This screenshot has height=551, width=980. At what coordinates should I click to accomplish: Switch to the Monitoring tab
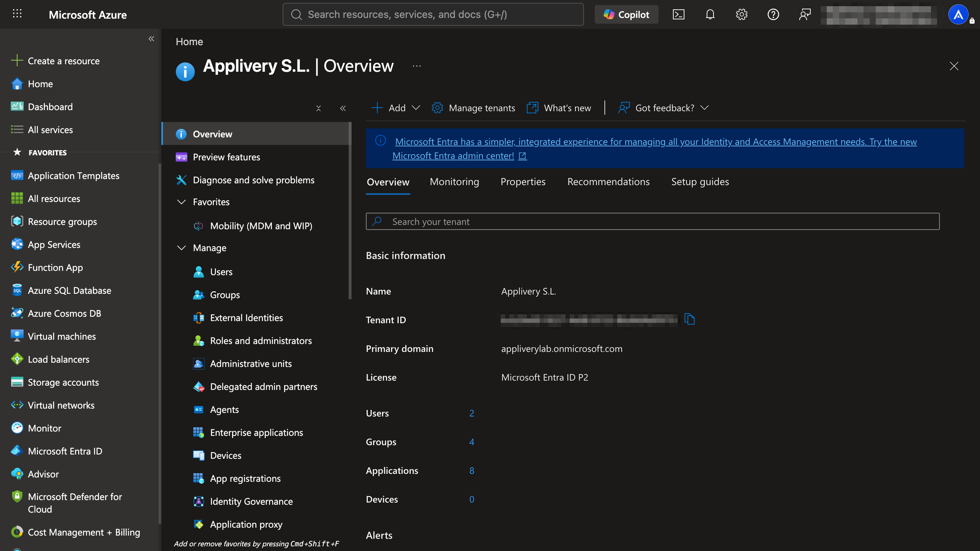[x=454, y=182]
